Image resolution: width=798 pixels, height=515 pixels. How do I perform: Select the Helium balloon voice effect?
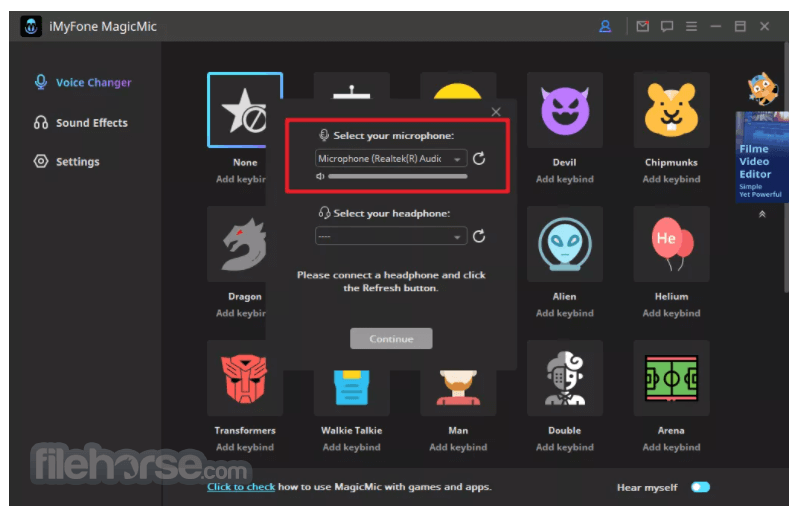(671, 244)
